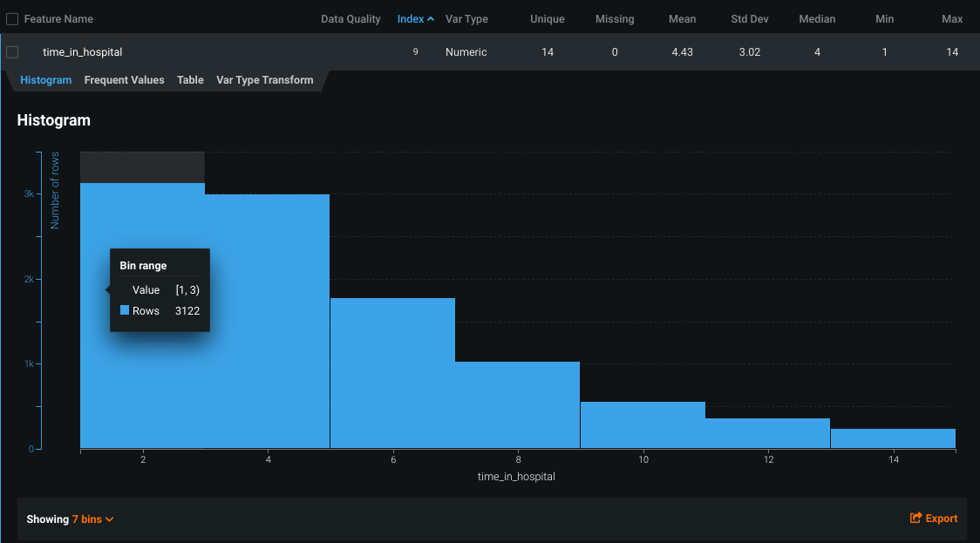
Task: Toggle the select-all features checkbox
Action: point(12,18)
